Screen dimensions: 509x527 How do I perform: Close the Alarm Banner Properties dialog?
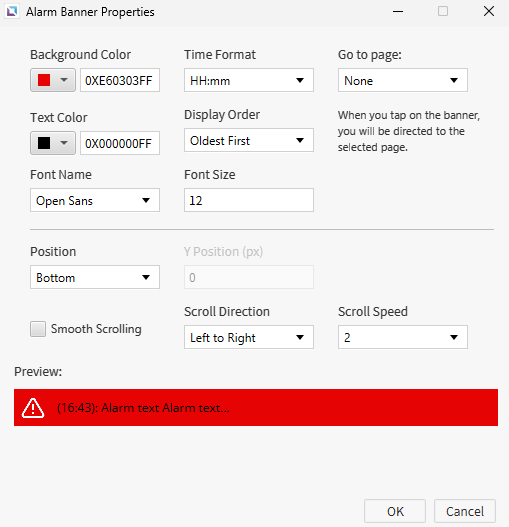click(489, 11)
